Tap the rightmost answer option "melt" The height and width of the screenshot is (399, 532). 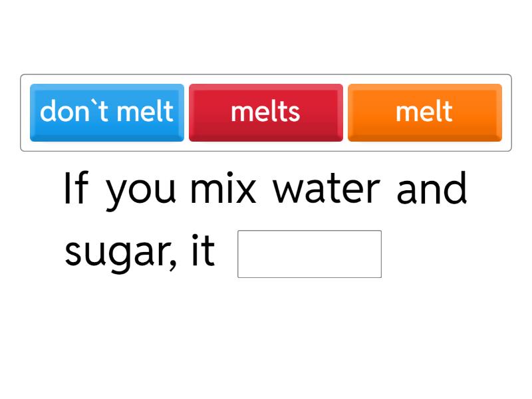pyautogui.click(x=424, y=112)
